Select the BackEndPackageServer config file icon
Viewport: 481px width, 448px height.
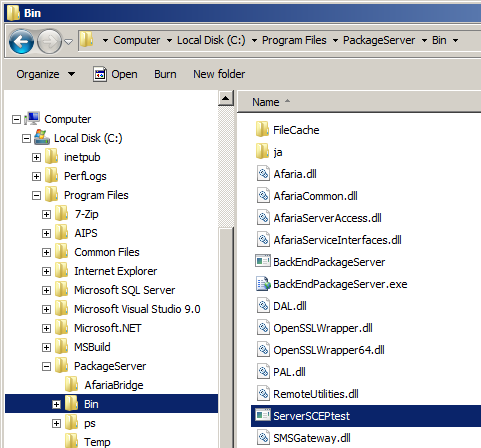click(x=263, y=261)
